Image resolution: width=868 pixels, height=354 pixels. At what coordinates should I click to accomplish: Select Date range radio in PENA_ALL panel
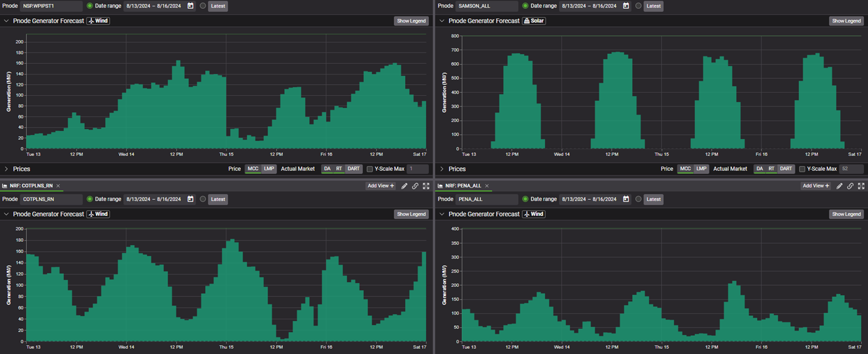click(x=525, y=199)
